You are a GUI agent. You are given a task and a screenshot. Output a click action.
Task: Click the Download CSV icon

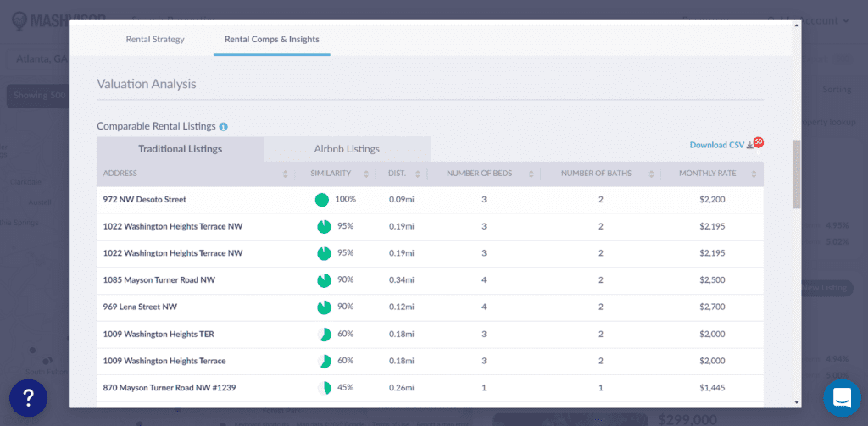(x=749, y=145)
